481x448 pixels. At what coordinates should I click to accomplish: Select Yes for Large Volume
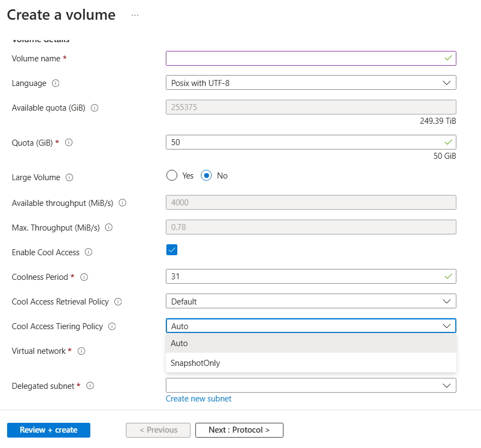tap(172, 176)
